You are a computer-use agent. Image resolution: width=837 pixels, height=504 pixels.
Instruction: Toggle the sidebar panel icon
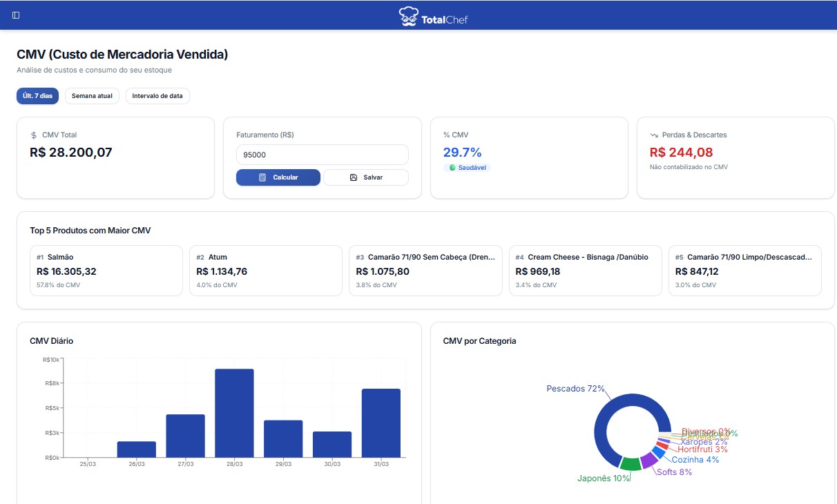point(16,15)
